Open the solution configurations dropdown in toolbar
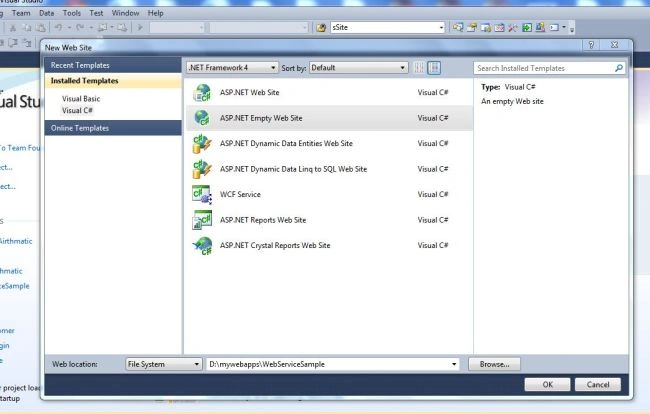This screenshot has height=414, width=650. click(x=177, y=28)
